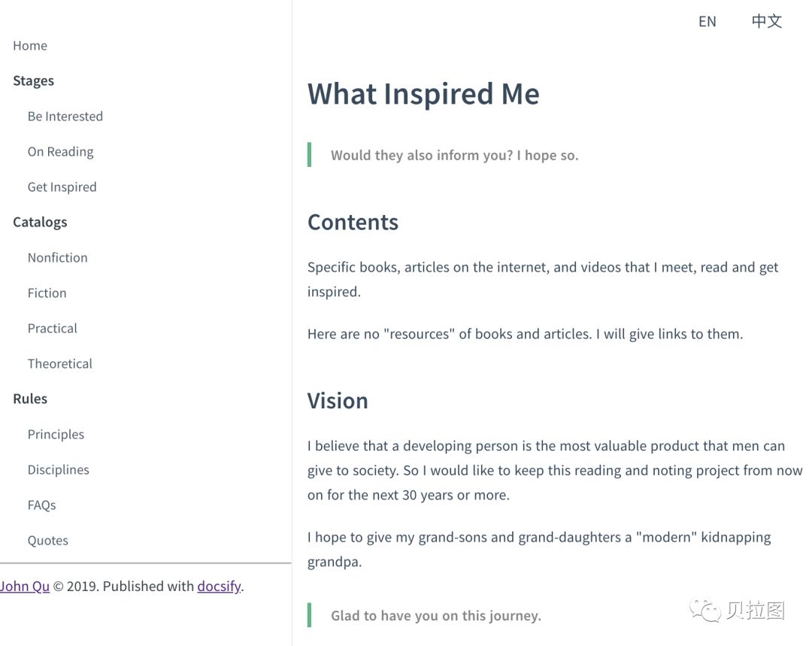Viewport: 812px width, 646px height.
Task: Open the Principles page
Action: click(x=56, y=435)
